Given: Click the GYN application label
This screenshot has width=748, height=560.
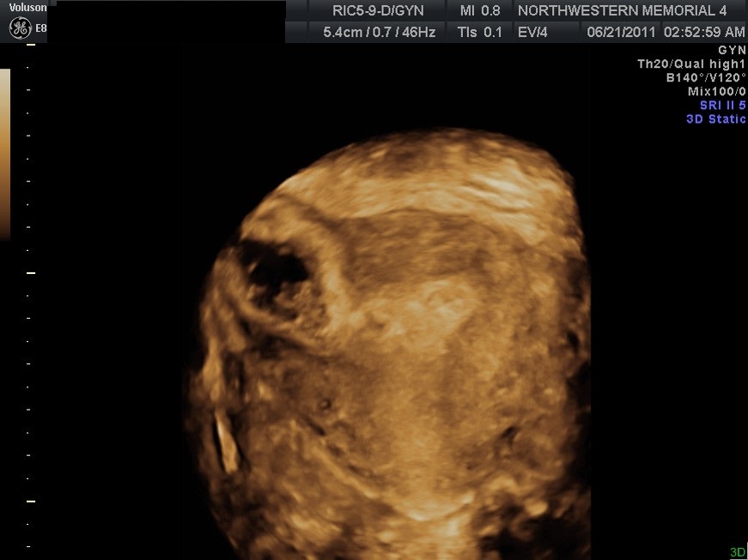Looking at the screenshot, I should 732,51.
